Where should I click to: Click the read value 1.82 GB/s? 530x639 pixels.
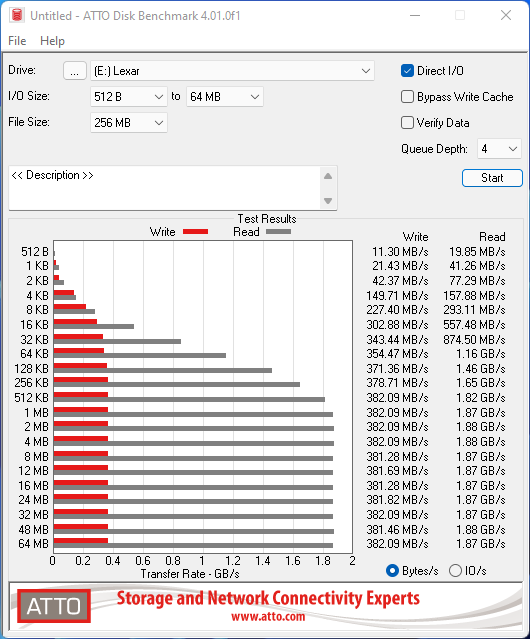pyautogui.click(x=481, y=397)
